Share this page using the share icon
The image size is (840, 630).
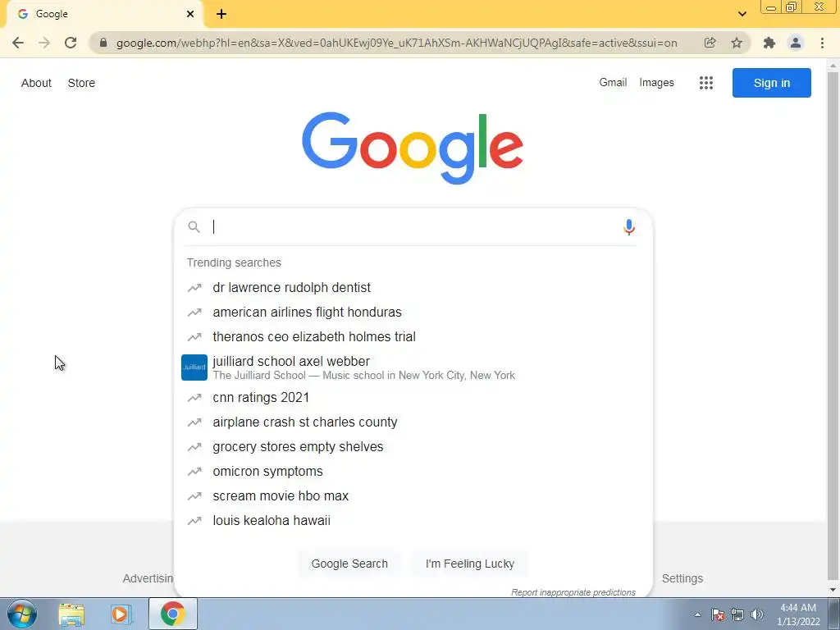click(x=710, y=43)
